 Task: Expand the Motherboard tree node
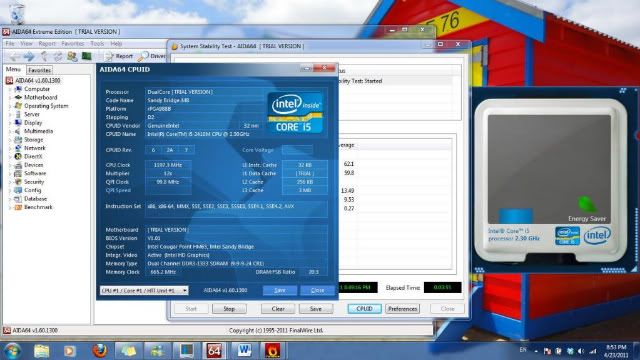[x=10, y=98]
